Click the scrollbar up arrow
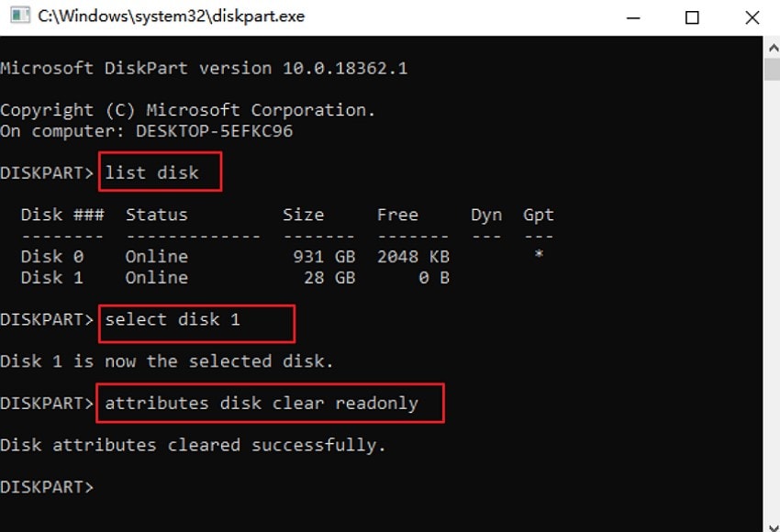This screenshot has width=780, height=532. click(x=771, y=46)
